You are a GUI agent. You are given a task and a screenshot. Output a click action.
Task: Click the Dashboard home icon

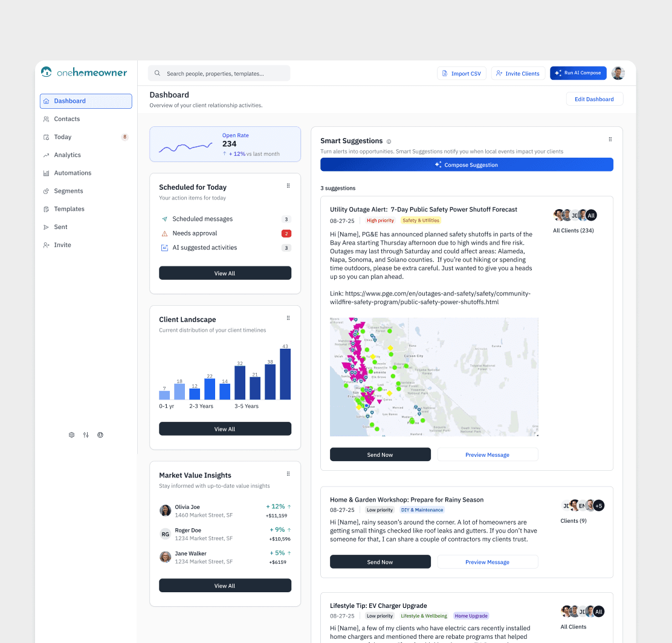pyautogui.click(x=47, y=101)
